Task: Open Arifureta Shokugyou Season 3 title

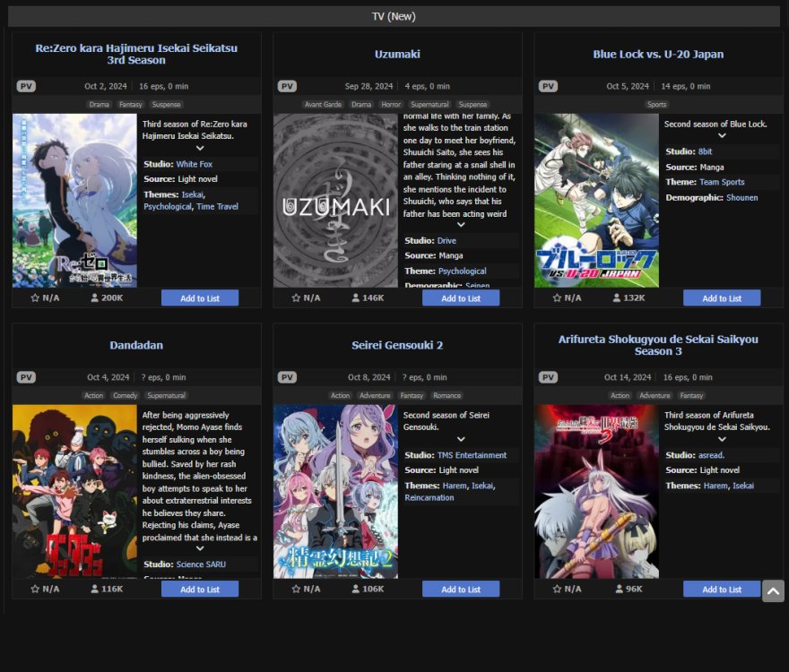Action: click(658, 346)
